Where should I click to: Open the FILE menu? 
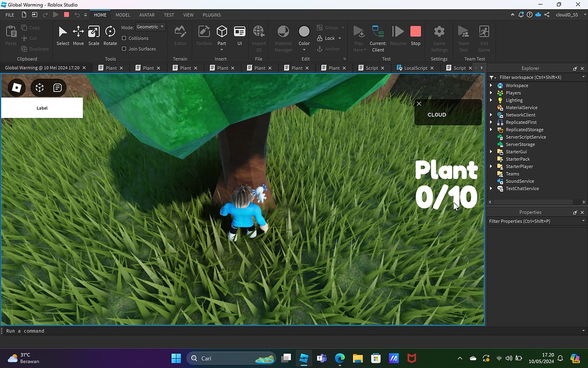(10, 15)
